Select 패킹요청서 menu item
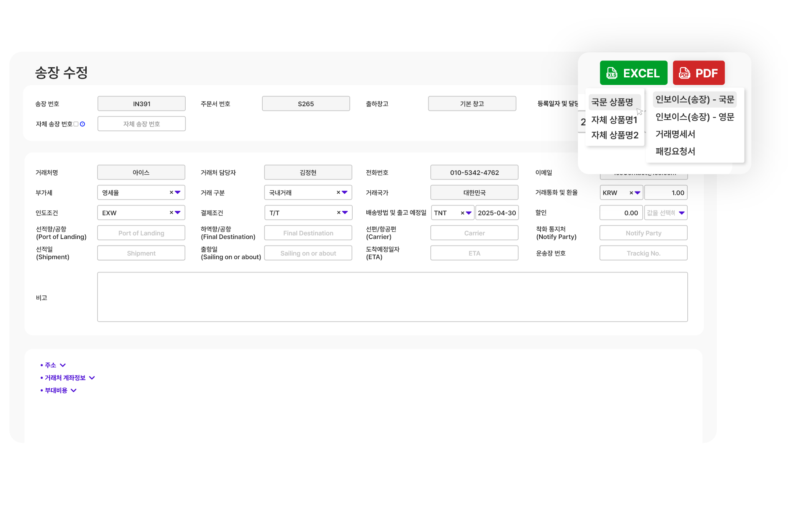805x532 pixels. pyautogui.click(x=675, y=151)
